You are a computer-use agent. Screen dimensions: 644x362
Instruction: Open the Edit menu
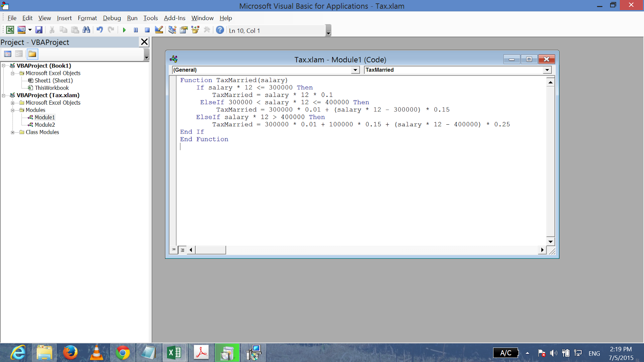click(x=27, y=18)
